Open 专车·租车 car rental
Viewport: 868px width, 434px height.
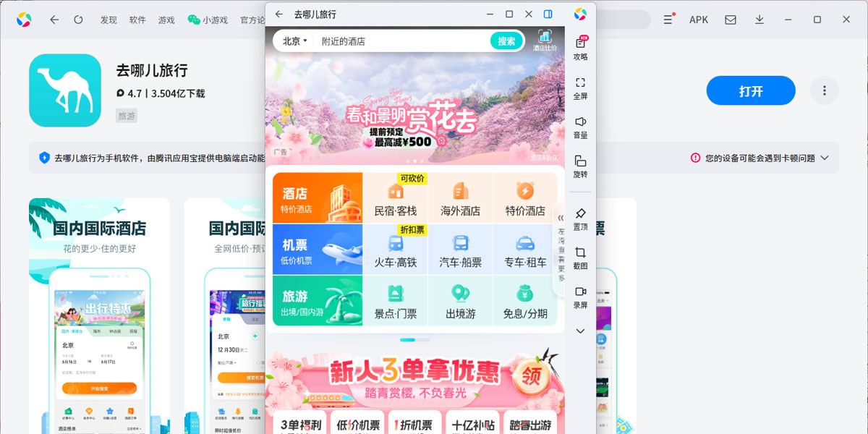coord(525,250)
